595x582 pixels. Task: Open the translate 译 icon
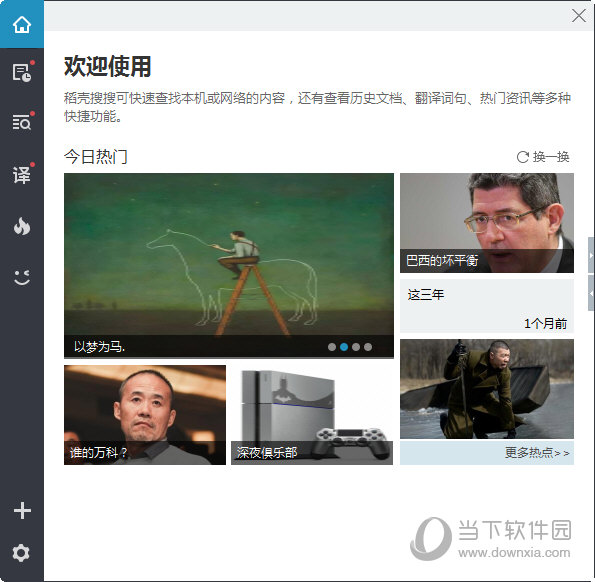click(22, 175)
